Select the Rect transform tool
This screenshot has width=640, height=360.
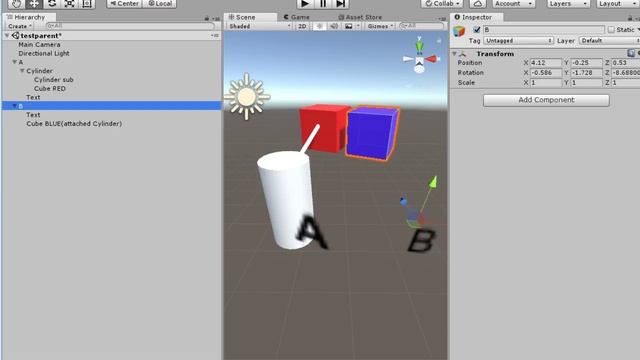(x=87, y=4)
